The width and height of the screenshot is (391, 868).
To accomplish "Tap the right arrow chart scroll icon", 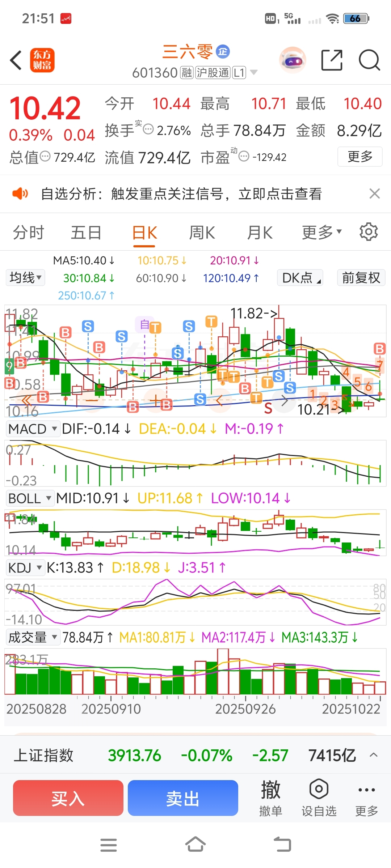I will pyautogui.click(x=285, y=400).
